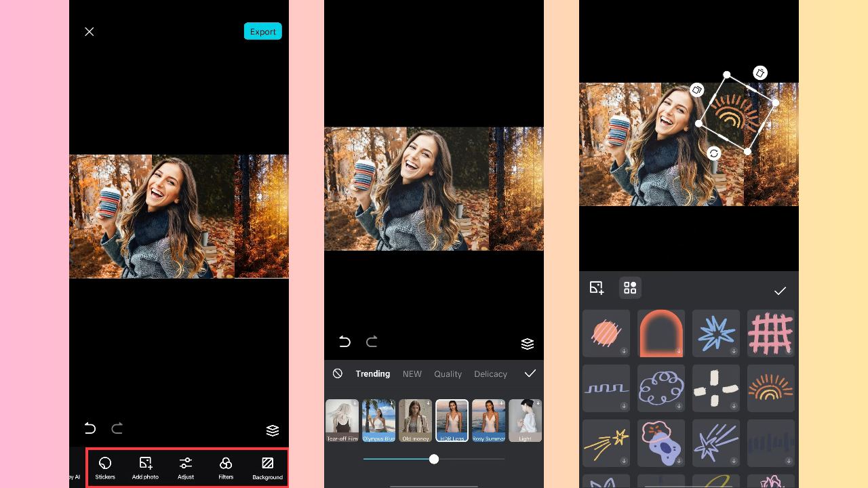Adjust the filter intensity slider
Screen dimensions: 868x488
pos(434,459)
